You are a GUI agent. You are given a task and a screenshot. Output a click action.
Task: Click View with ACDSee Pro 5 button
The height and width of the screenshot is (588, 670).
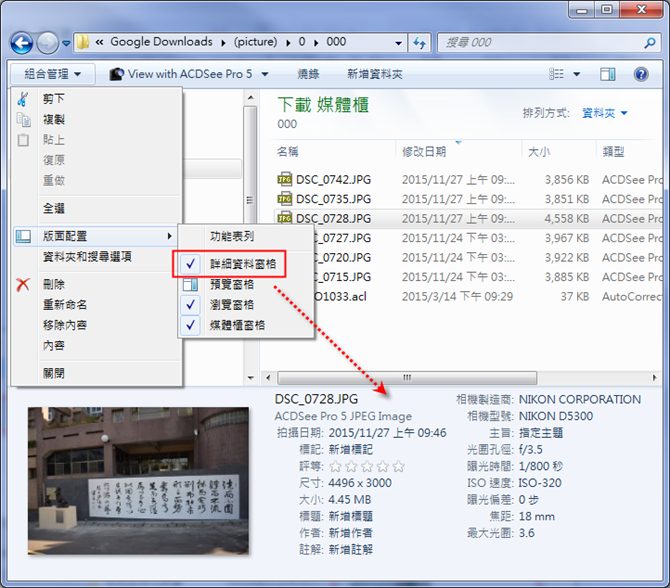180,74
